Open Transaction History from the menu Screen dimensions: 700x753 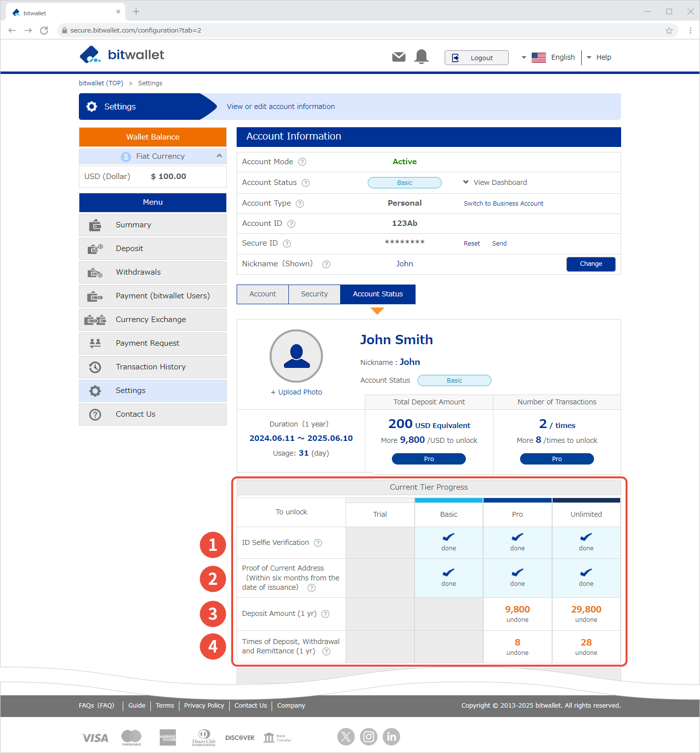[150, 367]
